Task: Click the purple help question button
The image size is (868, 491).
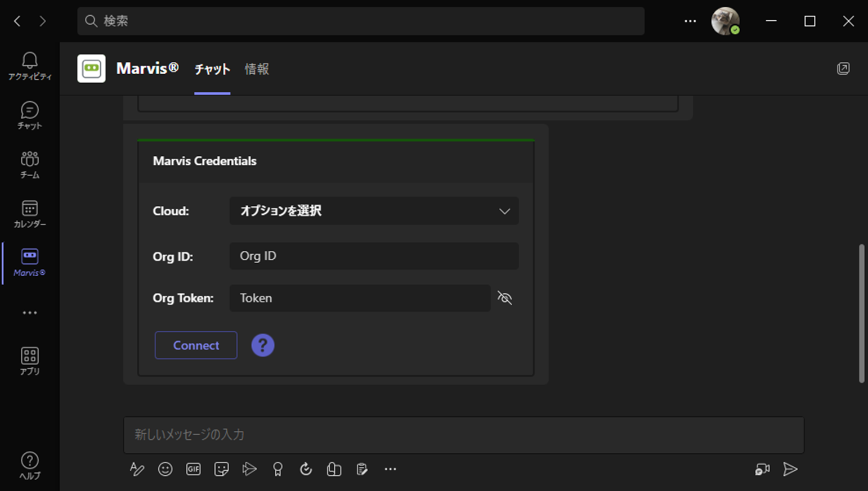Action: click(x=262, y=345)
